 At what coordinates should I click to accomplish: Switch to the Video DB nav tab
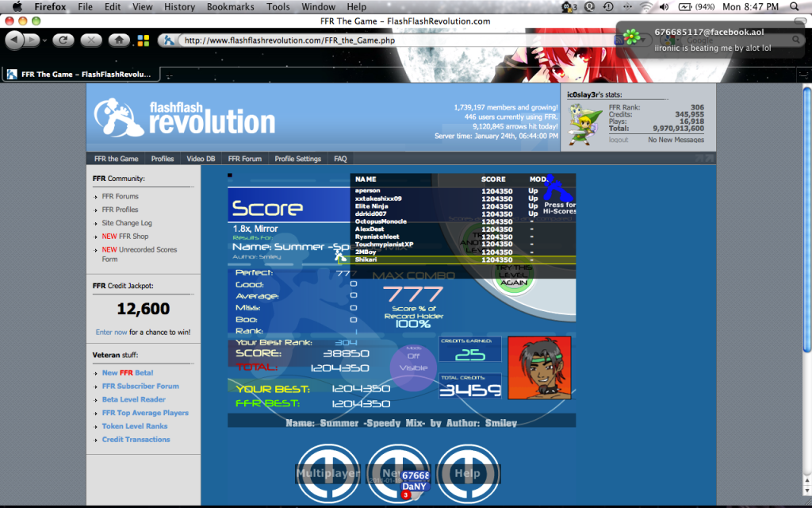[x=201, y=159]
